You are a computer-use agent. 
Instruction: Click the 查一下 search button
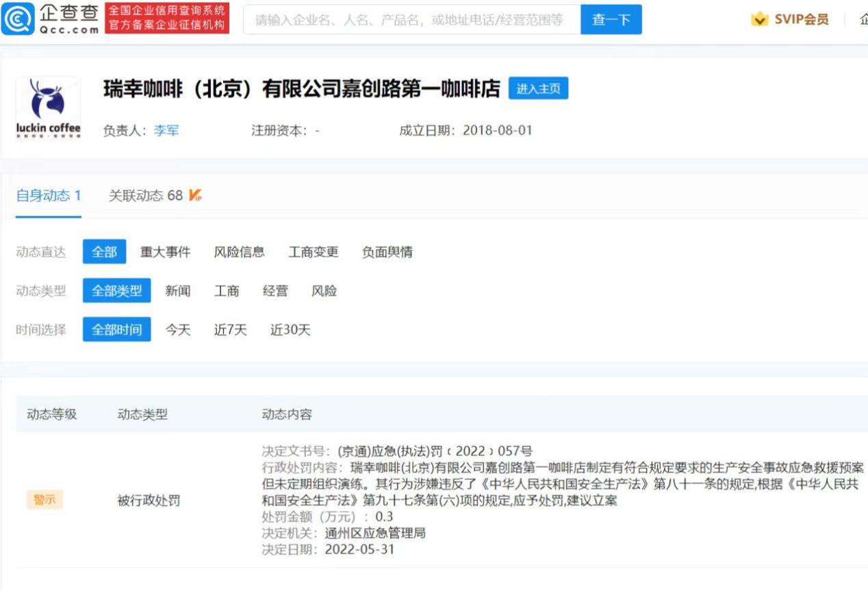tap(611, 20)
